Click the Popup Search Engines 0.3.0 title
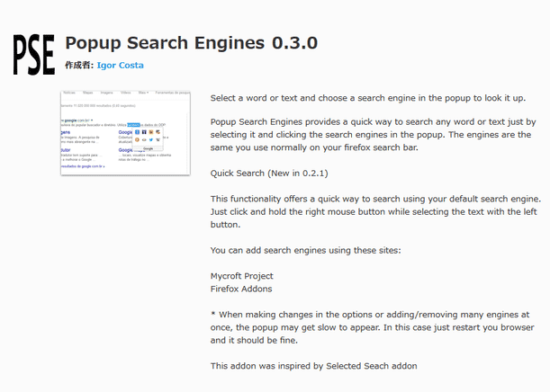 (x=192, y=43)
